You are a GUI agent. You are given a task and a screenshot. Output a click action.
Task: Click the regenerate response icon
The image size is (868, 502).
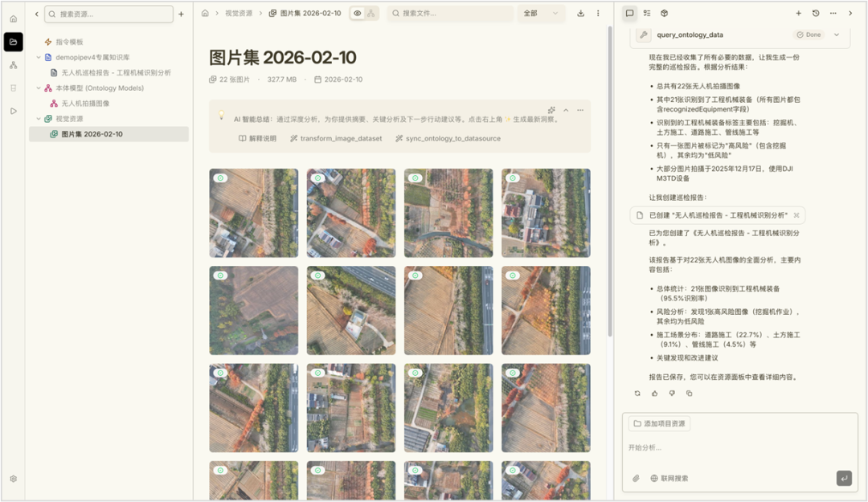tap(637, 394)
